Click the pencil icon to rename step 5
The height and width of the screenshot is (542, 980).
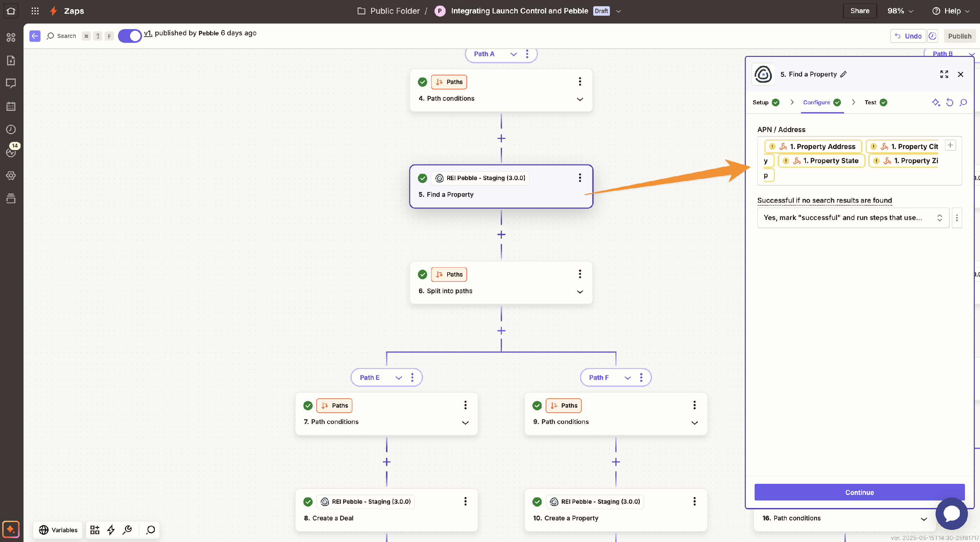pos(843,74)
